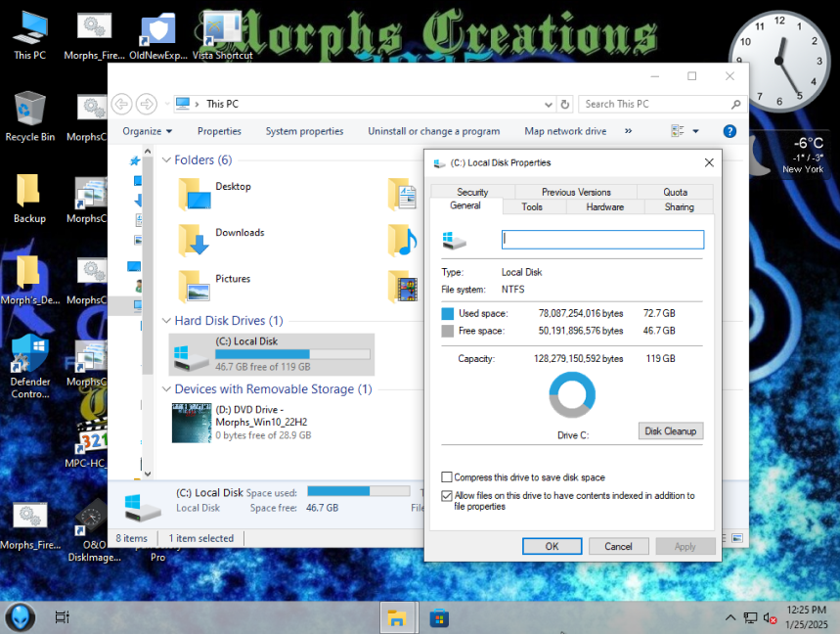Click the volume icon in system tray
This screenshot has width=840, height=634.
tap(770, 618)
